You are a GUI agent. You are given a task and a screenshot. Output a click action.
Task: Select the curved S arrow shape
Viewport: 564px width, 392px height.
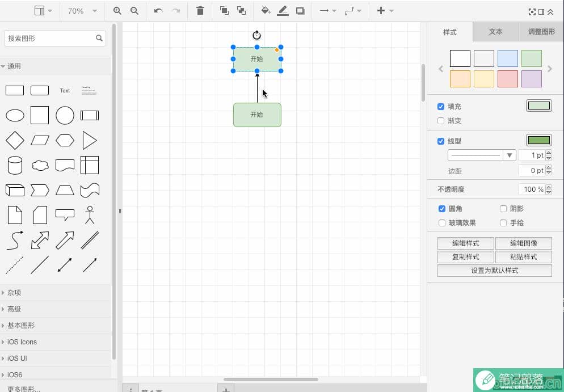pyautogui.click(x=15, y=240)
